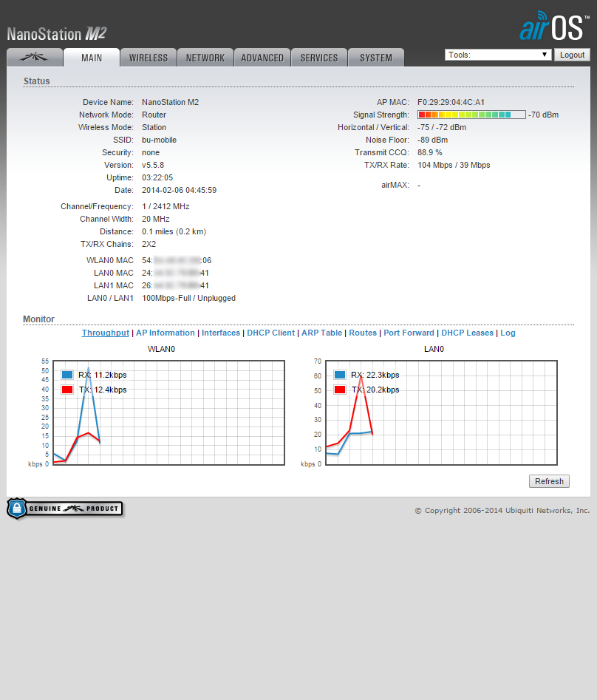Image resolution: width=597 pixels, height=700 pixels.
Task: Click the LAN0 throughput graph
Action: coord(441,412)
